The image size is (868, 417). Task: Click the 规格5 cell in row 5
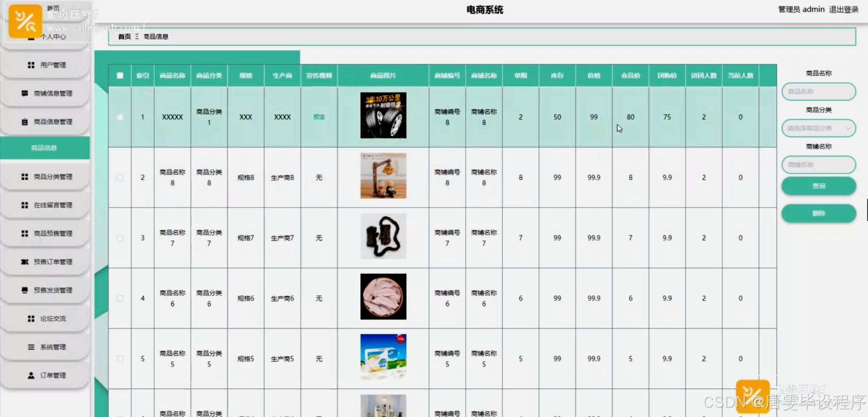(246, 358)
